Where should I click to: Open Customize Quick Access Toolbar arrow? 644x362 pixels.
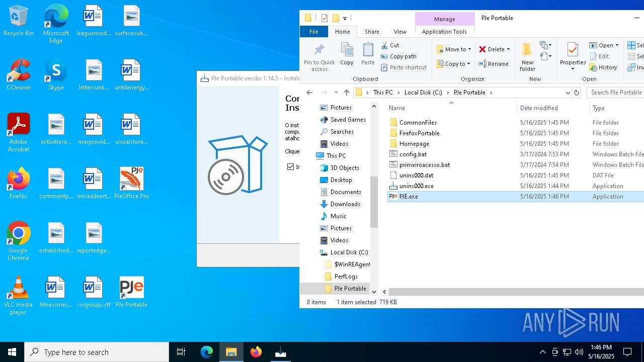tap(345, 19)
